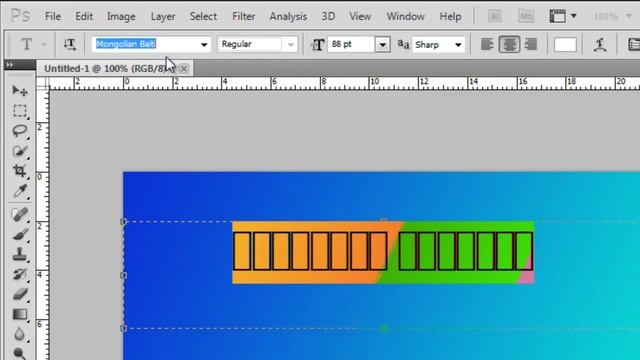Toggle text orientation button

70,44
